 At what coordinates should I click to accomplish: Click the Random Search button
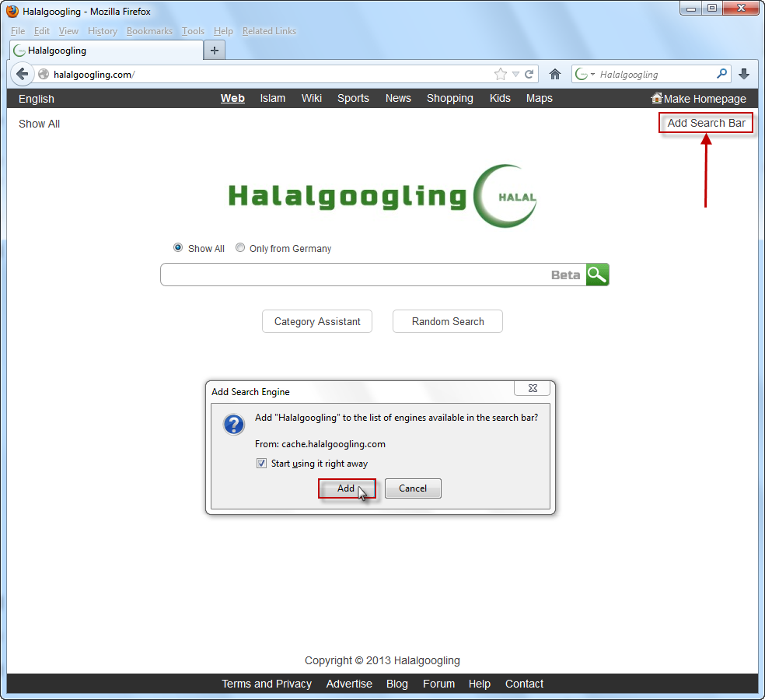click(x=448, y=321)
